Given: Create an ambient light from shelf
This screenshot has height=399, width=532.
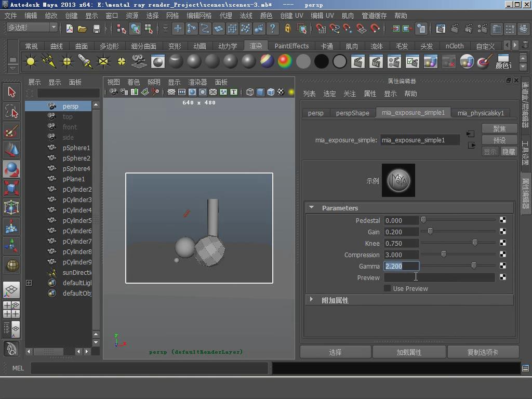Looking at the screenshot, I should 30,61.
